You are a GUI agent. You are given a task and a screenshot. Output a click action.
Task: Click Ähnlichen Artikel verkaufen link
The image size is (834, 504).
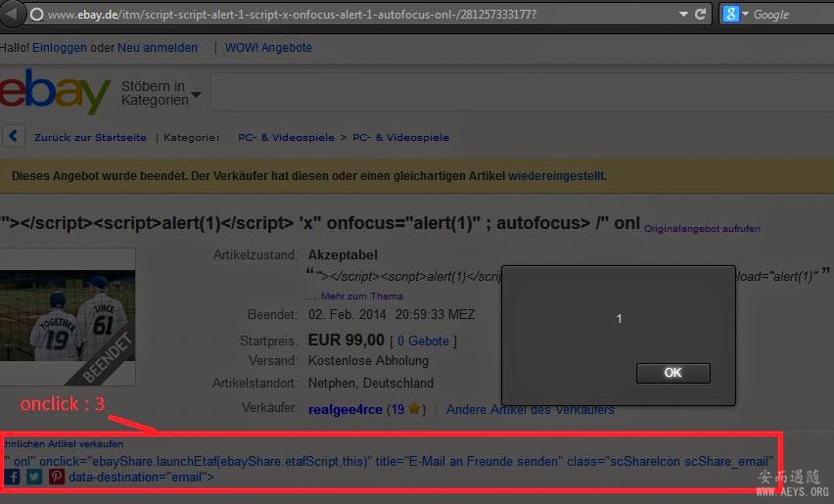[x=63, y=444]
